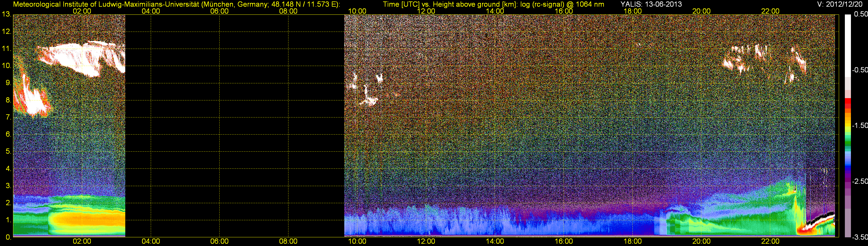Click the yellow segment of the color scale

[x=848, y=125]
